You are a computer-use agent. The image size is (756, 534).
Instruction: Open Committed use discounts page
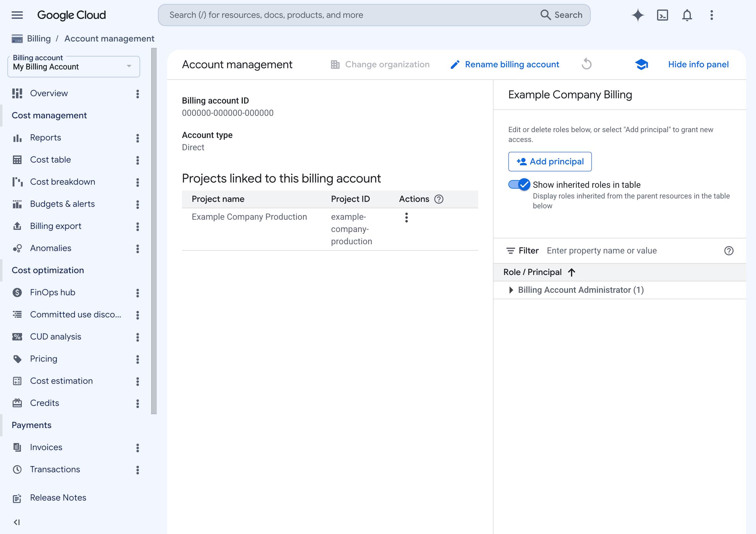coord(75,314)
